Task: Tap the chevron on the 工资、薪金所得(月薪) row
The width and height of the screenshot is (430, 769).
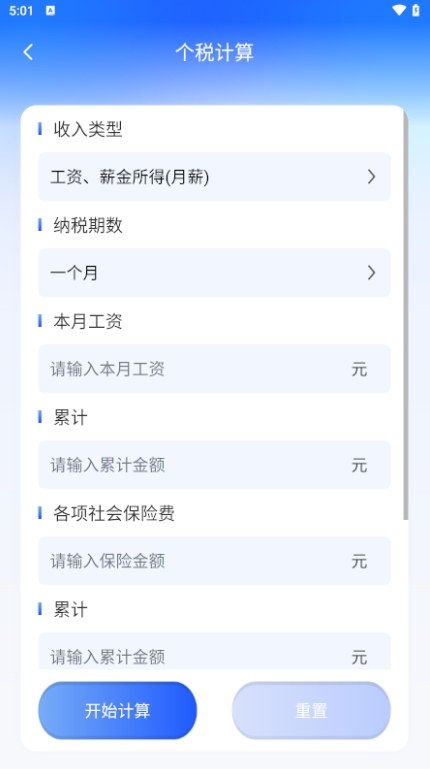Action: tap(372, 177)
